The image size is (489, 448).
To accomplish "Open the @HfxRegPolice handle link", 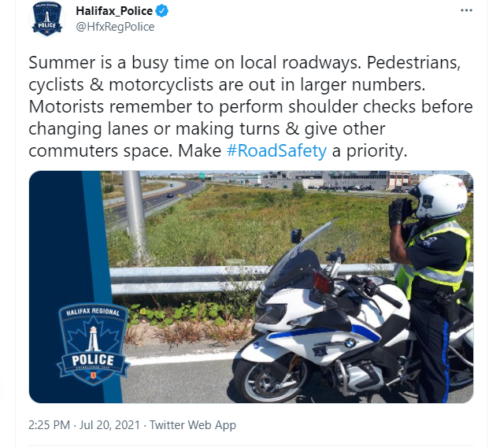I will pyautogui.click(x=115, y=27).
